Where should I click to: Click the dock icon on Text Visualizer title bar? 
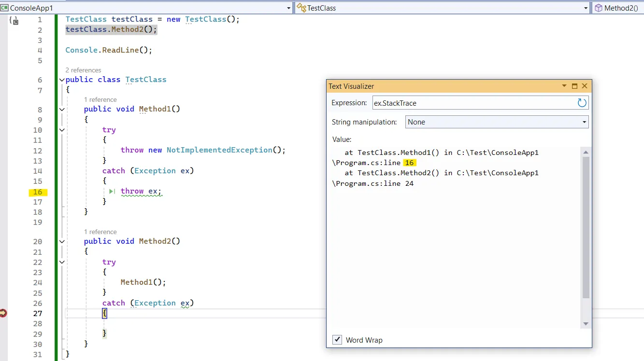click(x=574, y=86)
